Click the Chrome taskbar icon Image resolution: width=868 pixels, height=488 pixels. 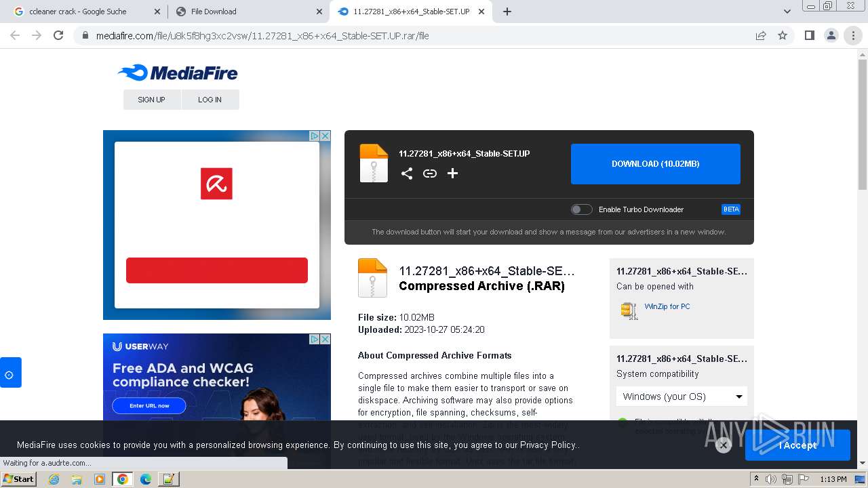[123, 479]
